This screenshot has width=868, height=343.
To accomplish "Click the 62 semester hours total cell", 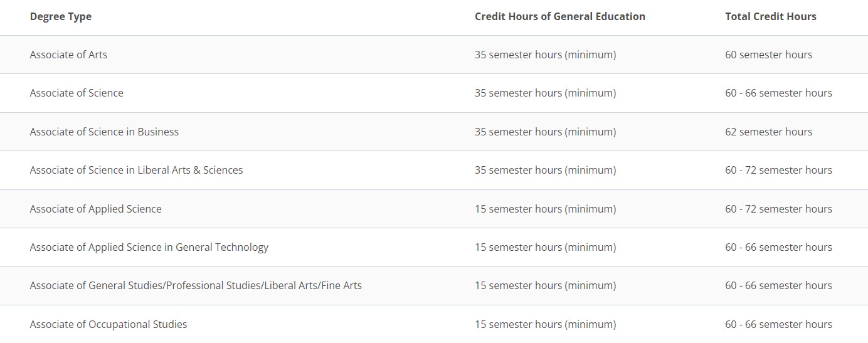I will pos(768,132).
